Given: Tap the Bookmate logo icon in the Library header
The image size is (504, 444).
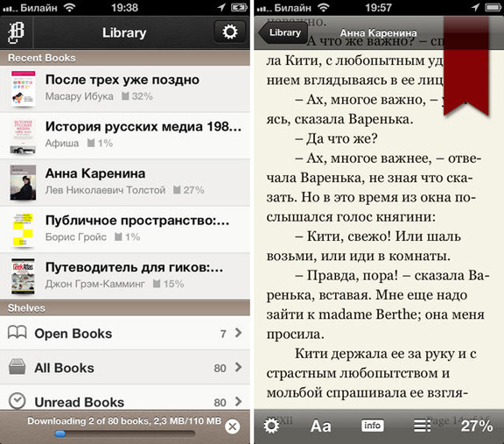Looking at the screenshot, I should pos(16,33).
